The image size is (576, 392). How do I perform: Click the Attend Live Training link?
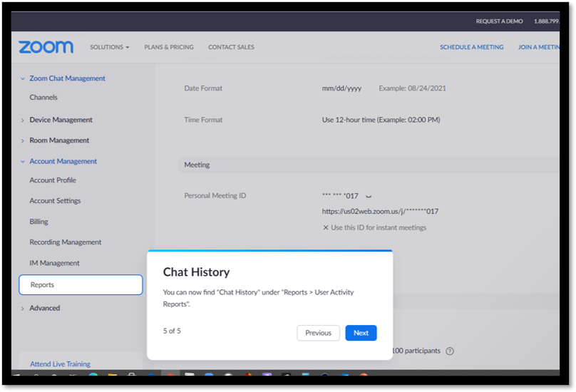(61, 363)
